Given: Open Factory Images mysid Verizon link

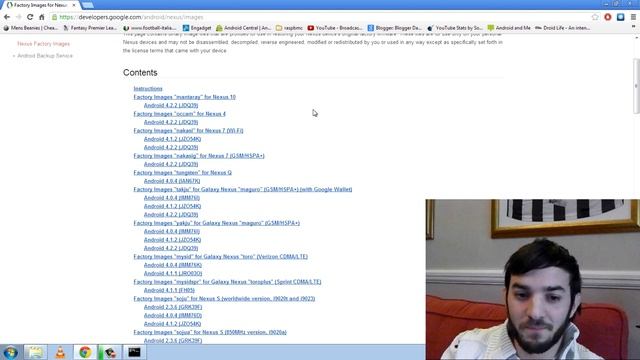Looking at the screenshot, I should coord(220,257).
